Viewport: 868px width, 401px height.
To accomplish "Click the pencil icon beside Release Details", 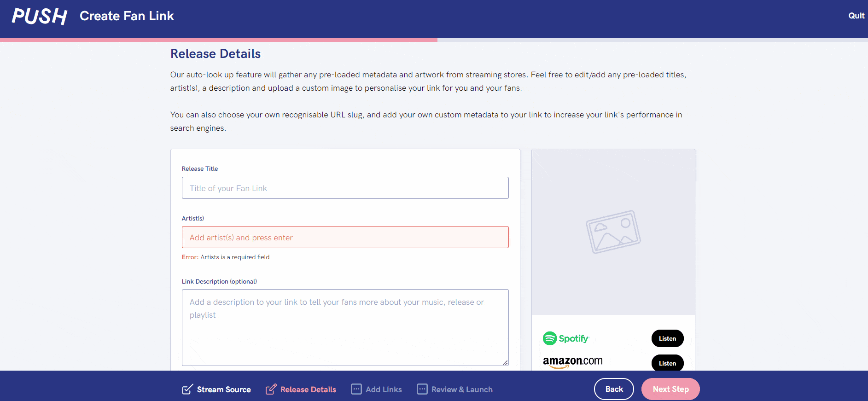I will pos(271,389).
